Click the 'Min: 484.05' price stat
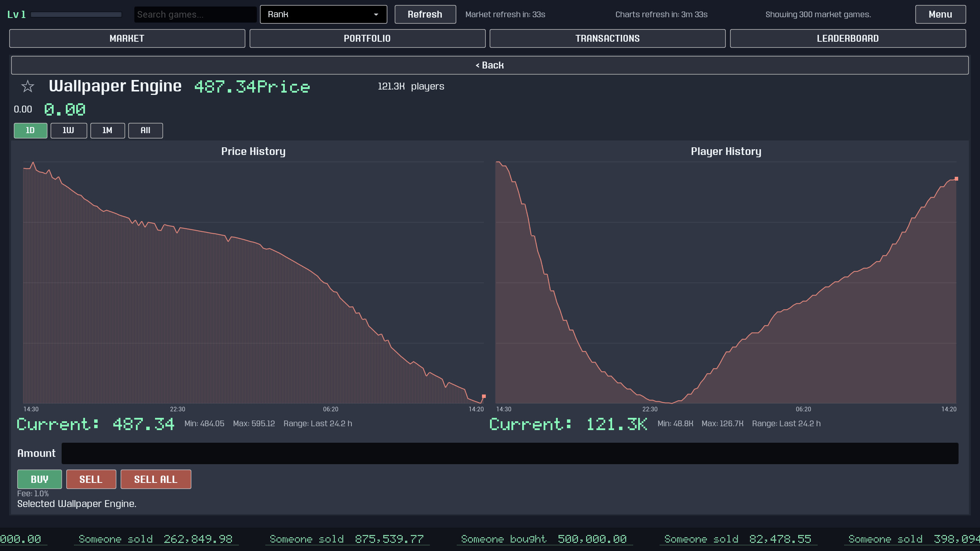 tap(204, 424)
